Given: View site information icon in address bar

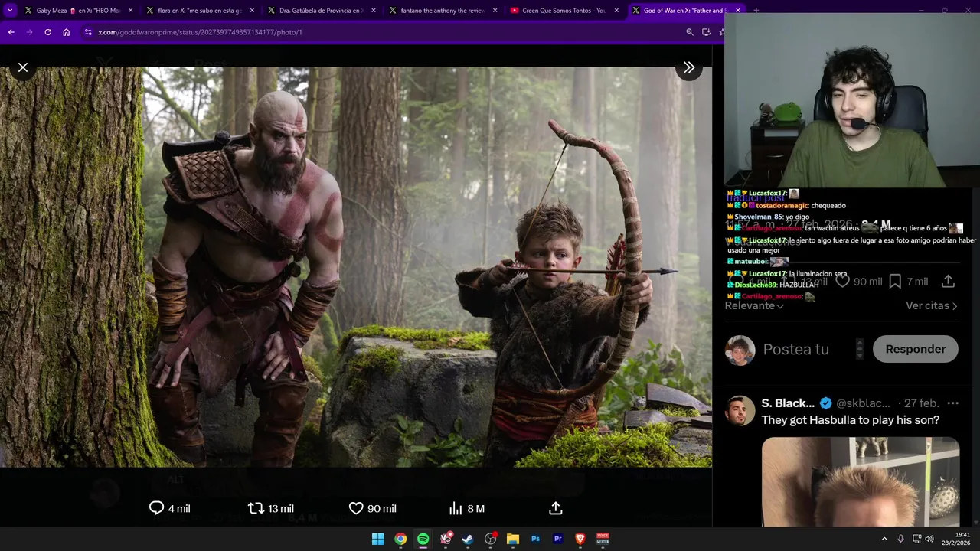Looking at the screenshot, I should [x=88, y=32].
